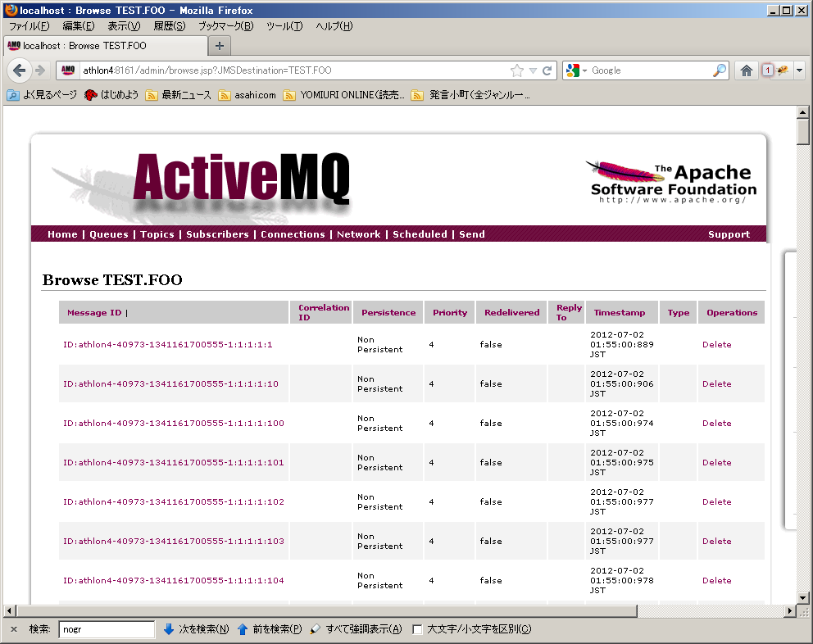
Task: Open the Connections nav link
Action: click(293, 234)
